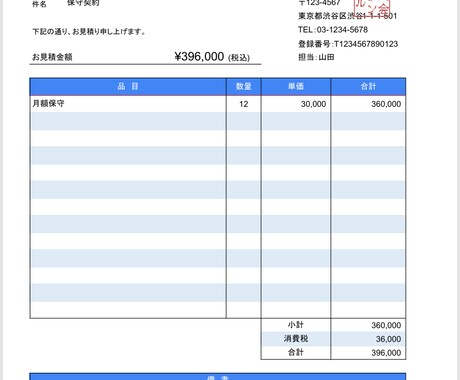Click the 件名 label

[39, 4]
